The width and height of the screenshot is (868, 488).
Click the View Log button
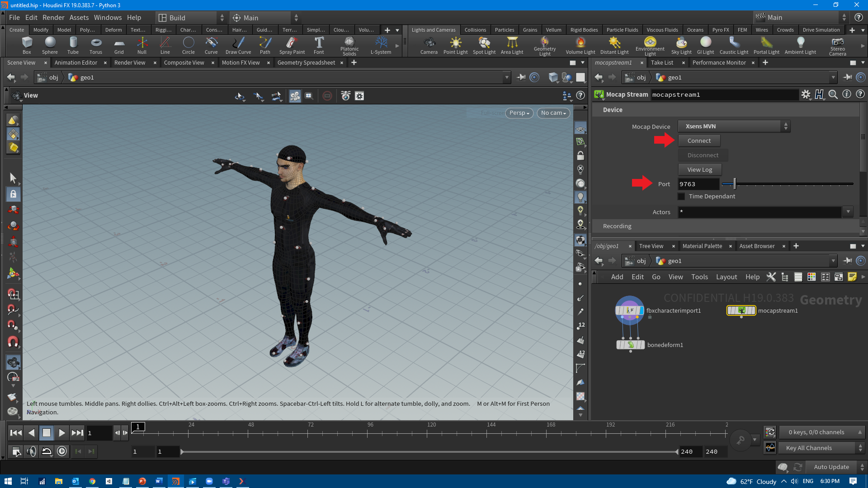[700, 170]
